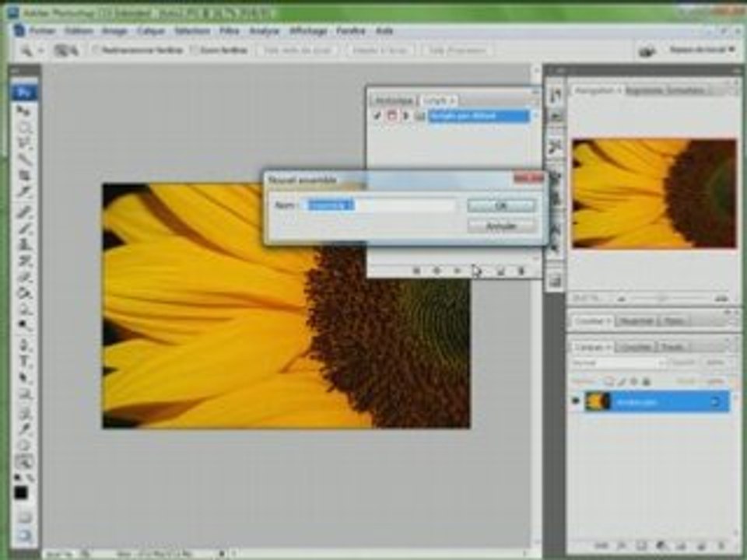
Task: Select the Hand tool
Action: [x=23, y=445]
